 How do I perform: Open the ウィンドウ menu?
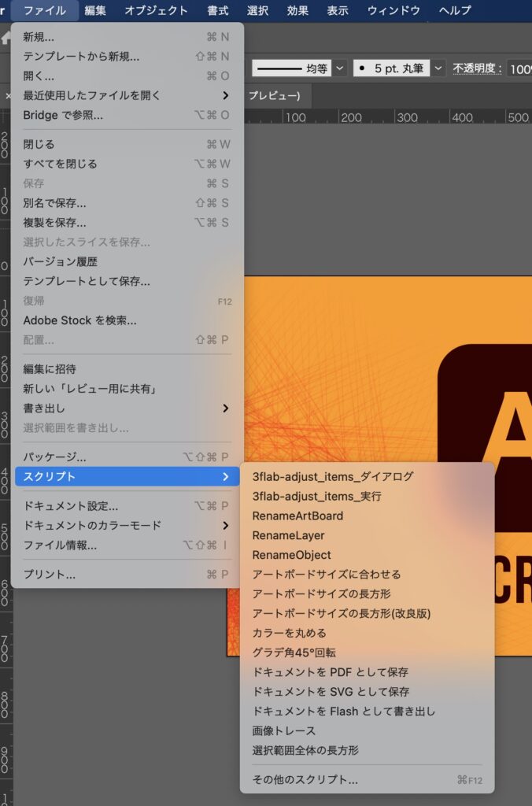(x=393, y=10)
